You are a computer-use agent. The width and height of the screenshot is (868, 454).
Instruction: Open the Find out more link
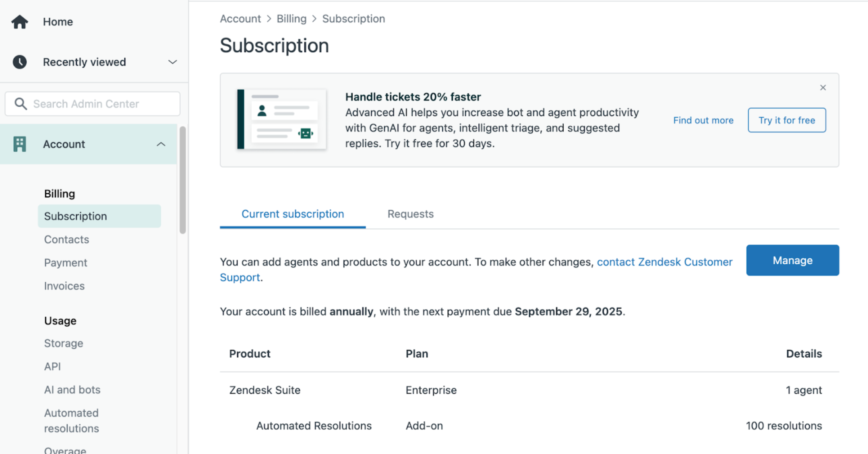point(703,120)
